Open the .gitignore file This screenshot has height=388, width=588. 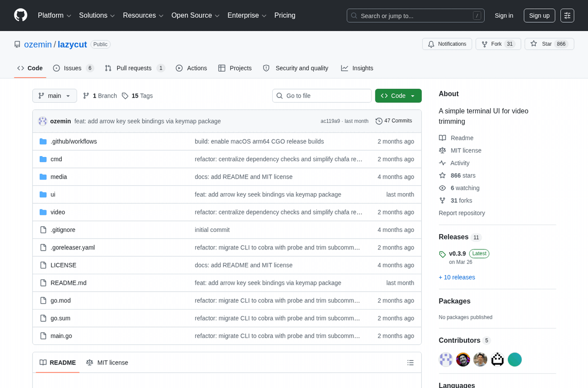63,230
